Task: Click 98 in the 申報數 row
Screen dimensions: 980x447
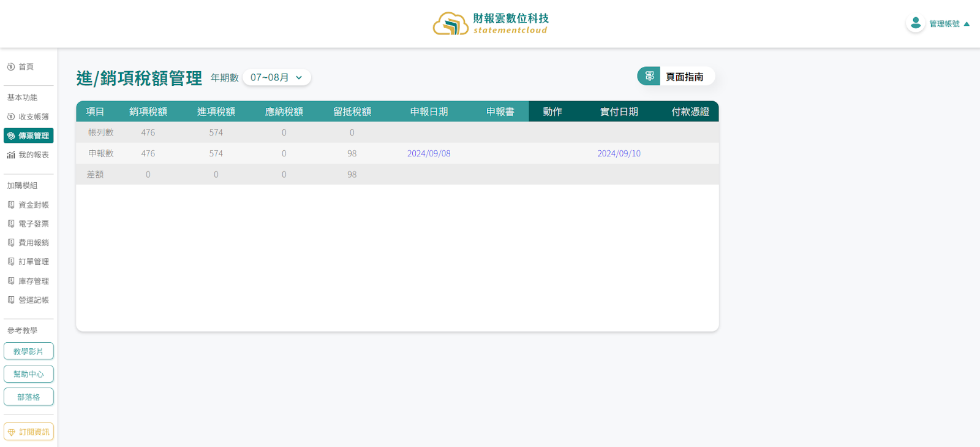Action: 352,153
